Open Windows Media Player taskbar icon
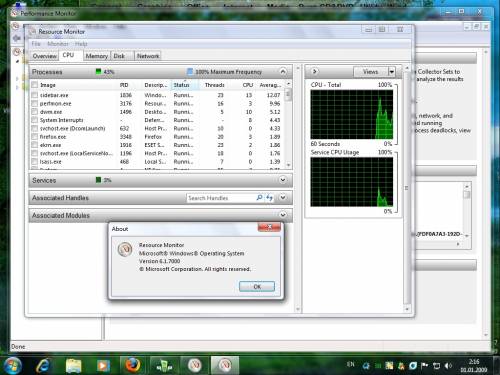 [x=103, y=365]
